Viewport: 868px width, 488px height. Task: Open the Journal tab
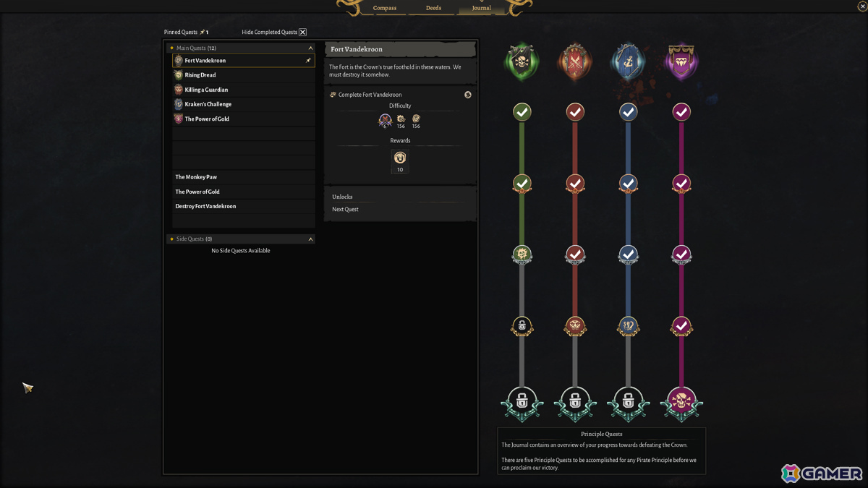pos(481,8)
